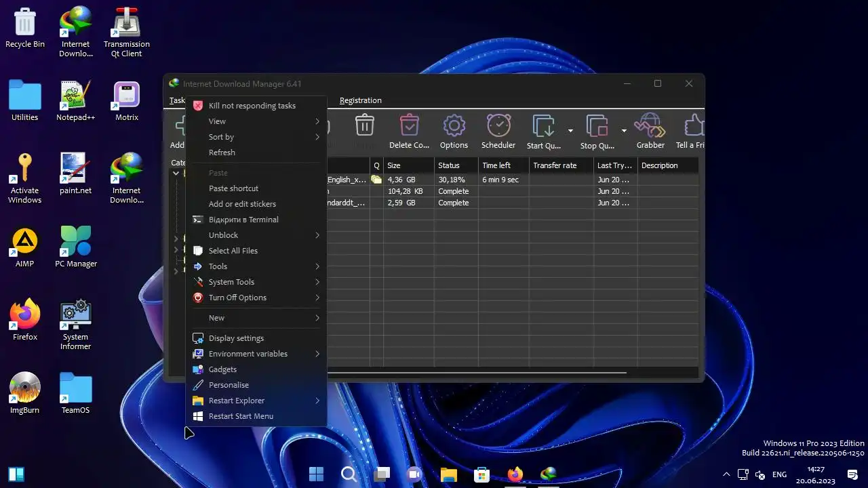Open Stop Queue dropdown arrow
868x488 pixels.
[x=624, y=131]
